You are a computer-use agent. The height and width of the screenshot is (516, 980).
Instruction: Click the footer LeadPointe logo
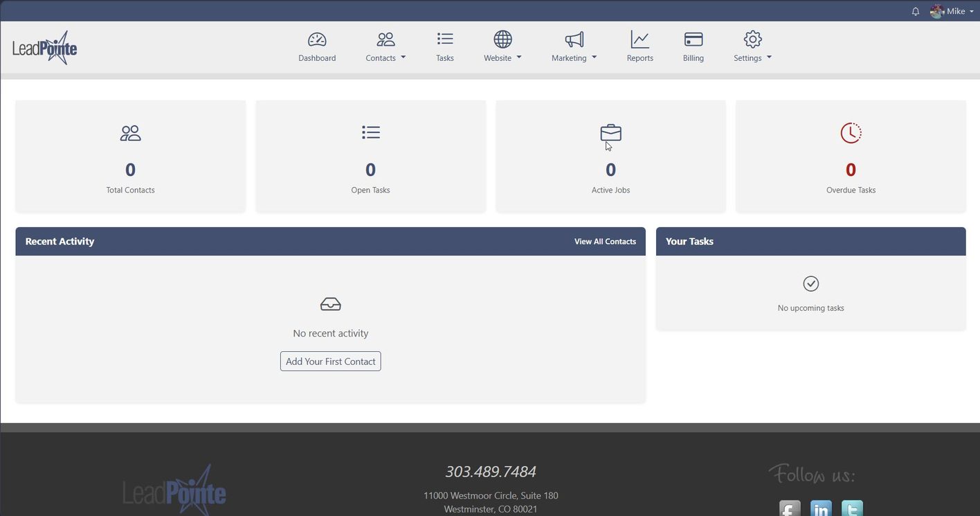(174, 489)
